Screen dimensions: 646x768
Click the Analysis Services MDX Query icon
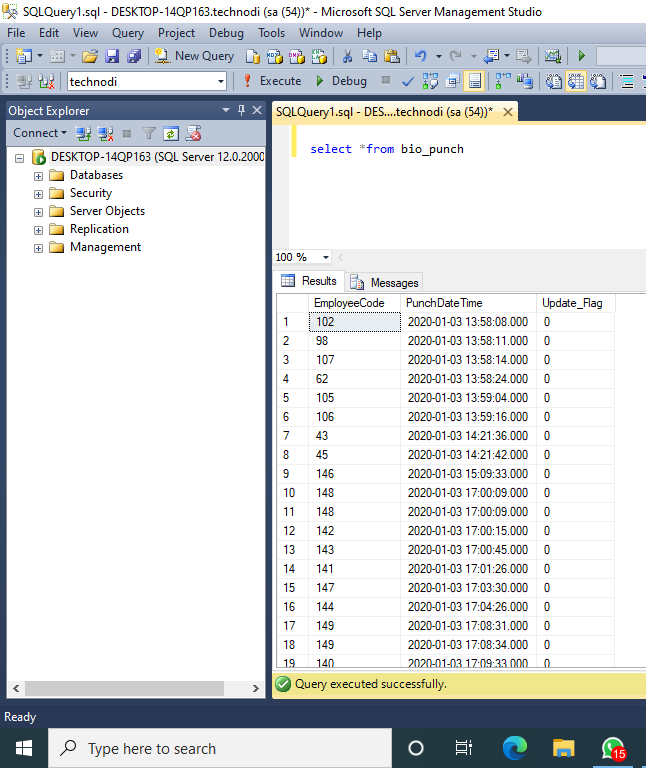click(x=275, y=56)
